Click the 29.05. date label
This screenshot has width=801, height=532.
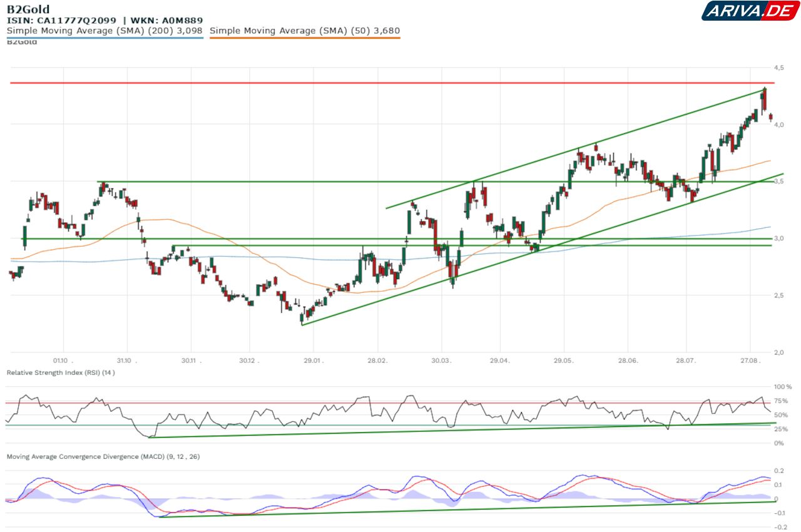pyautogui.click(x=564, y=361)
